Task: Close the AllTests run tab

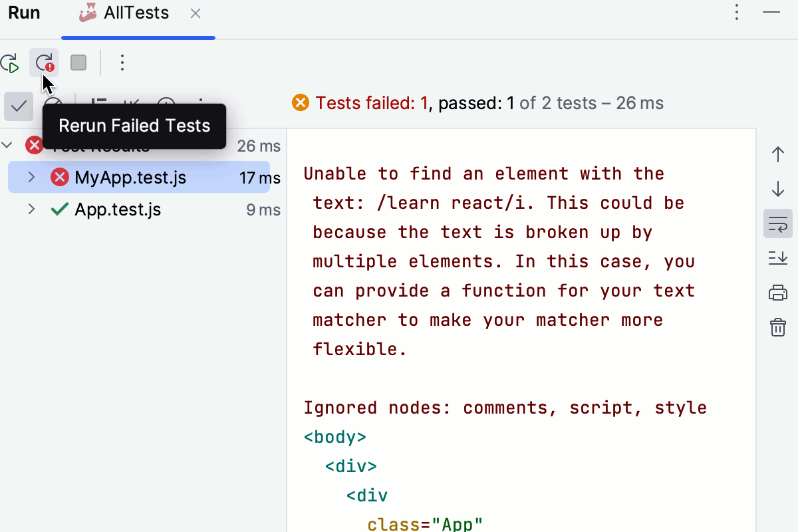Action: pyautogui.click(x=195, y=12)
